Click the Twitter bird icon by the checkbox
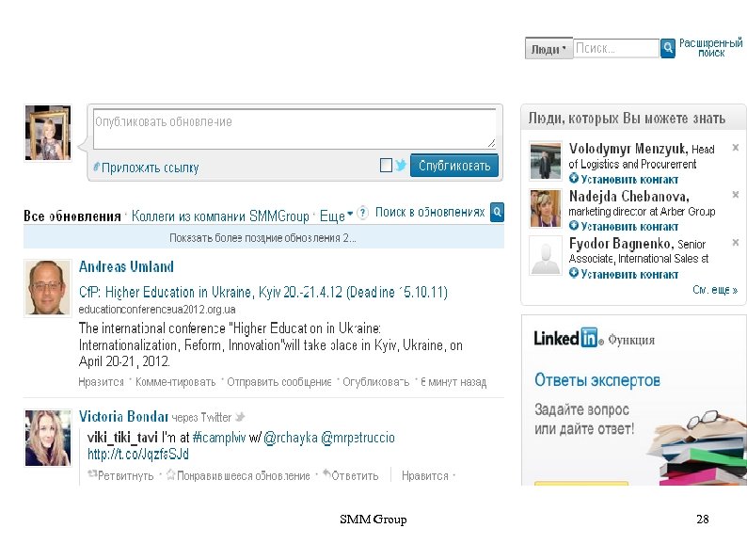The image size is (747, 560). (401, 165)
